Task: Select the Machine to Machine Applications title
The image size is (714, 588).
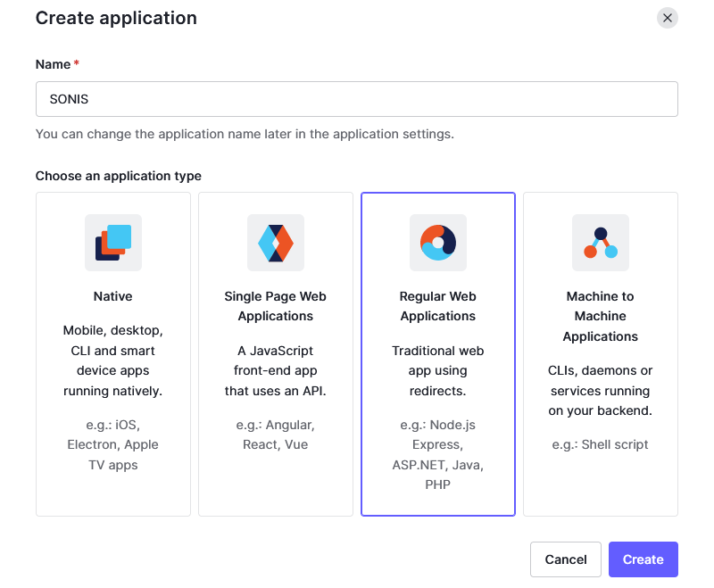Action: coord(601,316)
